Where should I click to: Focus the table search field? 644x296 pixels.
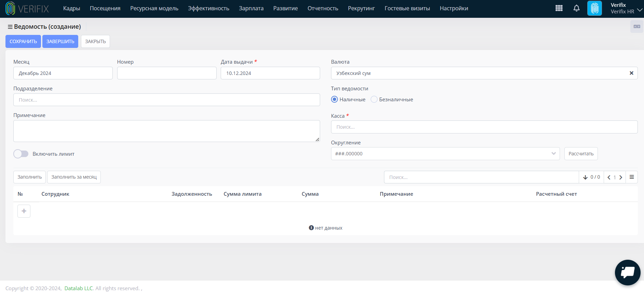coord(481,177)
